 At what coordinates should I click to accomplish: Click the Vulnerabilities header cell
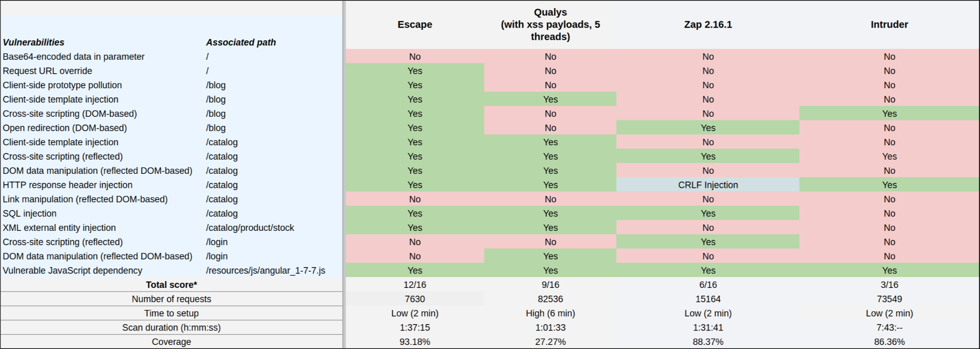click(33, 42)
